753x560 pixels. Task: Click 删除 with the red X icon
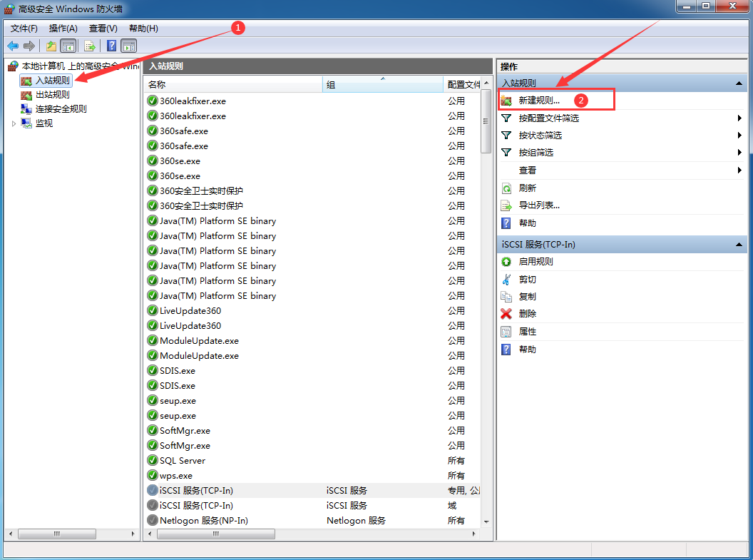click(527, 314)
